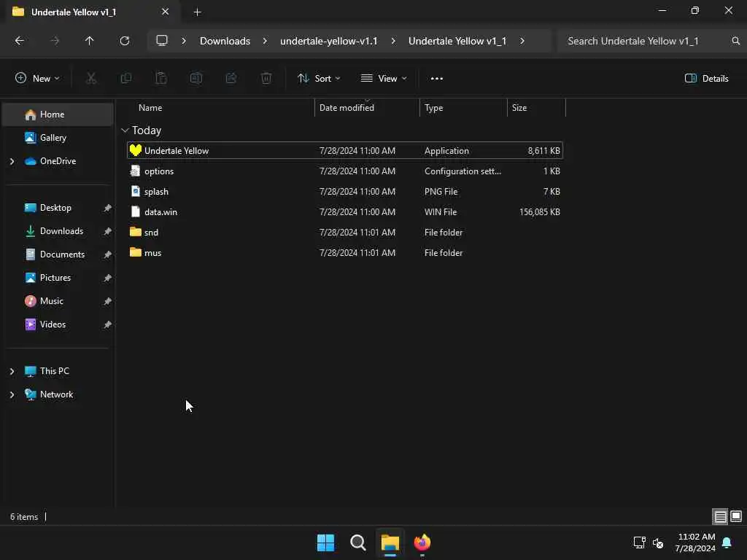Unpin Pictures from Quick access
The height and width of the screenshot is (560, 747).
(x=108, y=278)
